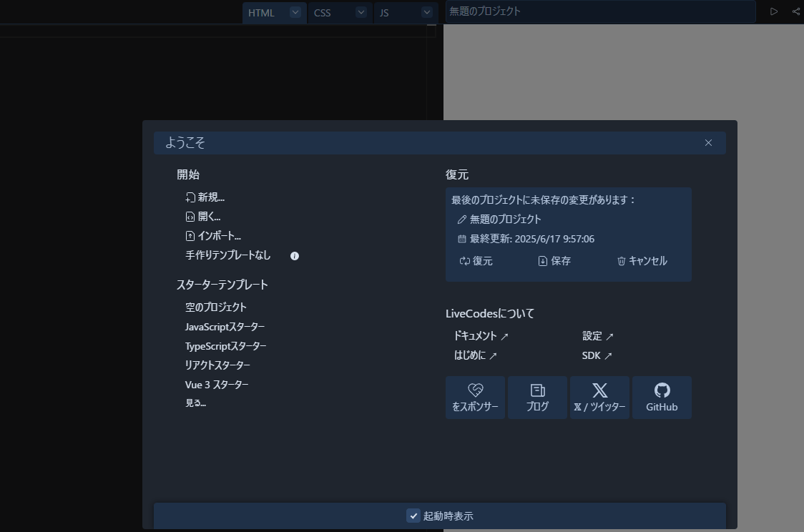Open the はじめに external link
This screenshot has width=804, height=532.
pos(476,355)
